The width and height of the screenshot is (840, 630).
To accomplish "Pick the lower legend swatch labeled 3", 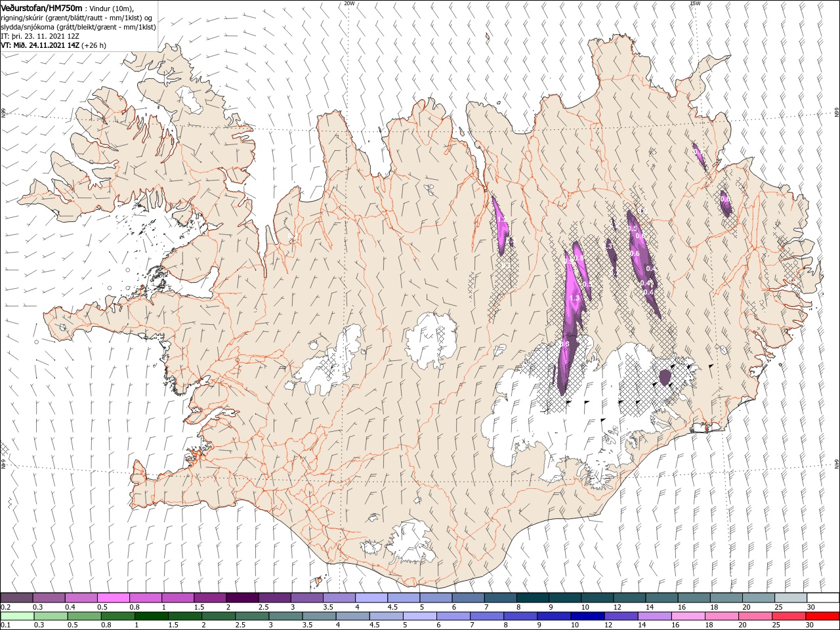I will (x=285, y=616).
